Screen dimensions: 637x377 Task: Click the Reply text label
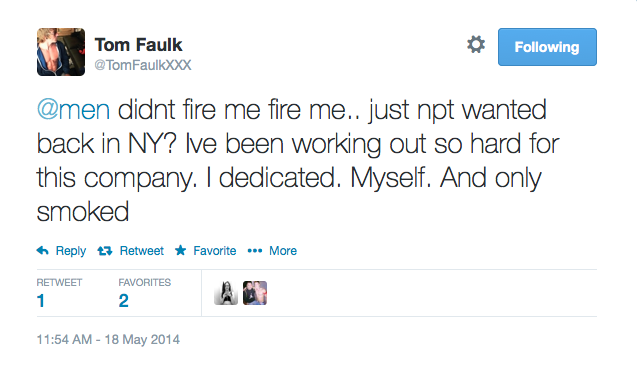tap(71, 251)
